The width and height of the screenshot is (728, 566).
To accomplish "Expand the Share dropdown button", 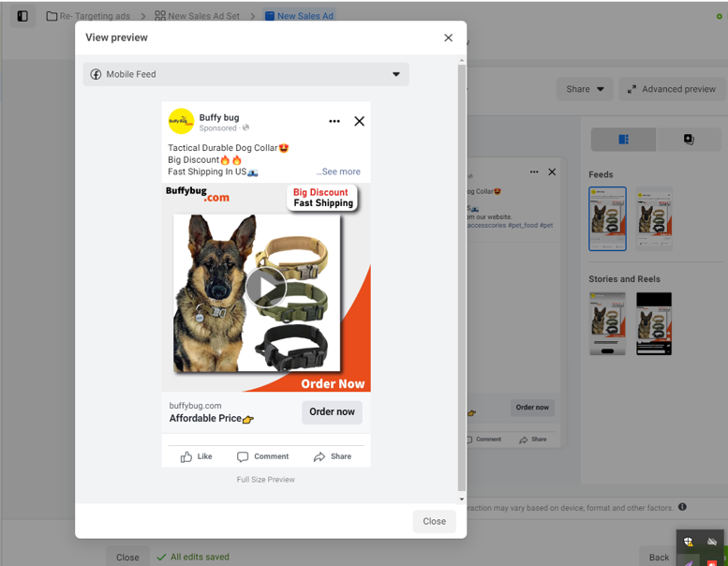I will 585,89.
